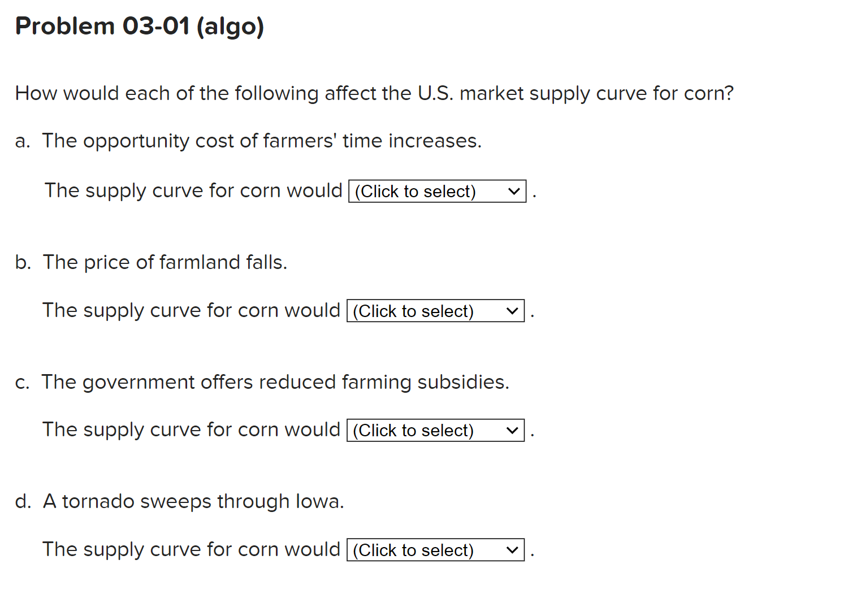Click the label 'The supply curve for corn would' in part d
The height and width of the screenshot is (616, 857).
point(192,549)
